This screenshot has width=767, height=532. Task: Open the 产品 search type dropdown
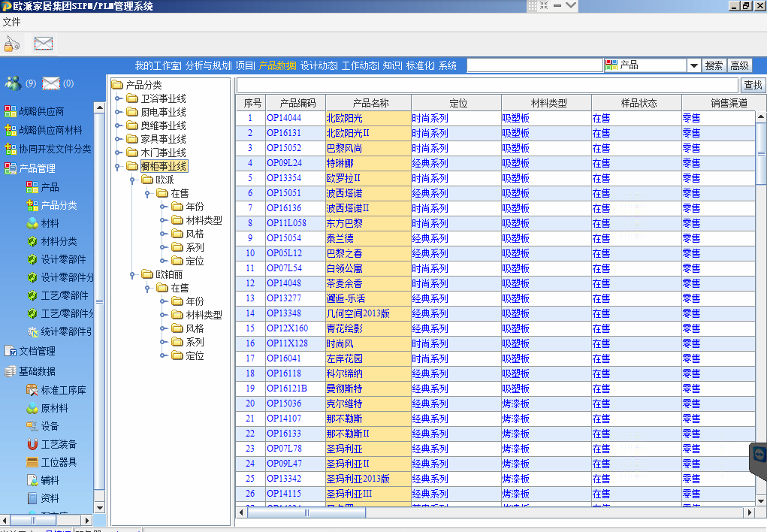[693, 66]
